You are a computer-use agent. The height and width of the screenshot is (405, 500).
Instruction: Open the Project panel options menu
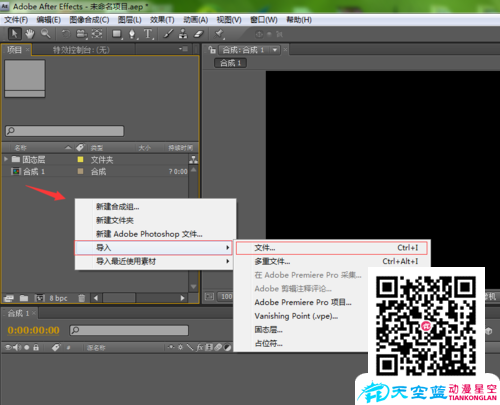pyautogui.click(x=183, y=49)
